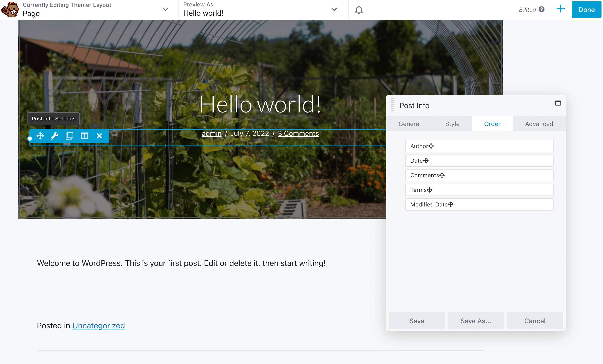The image size is (603, 364).
Task: Follow the Uncategorized category link
Action: [x=98, y=326]
